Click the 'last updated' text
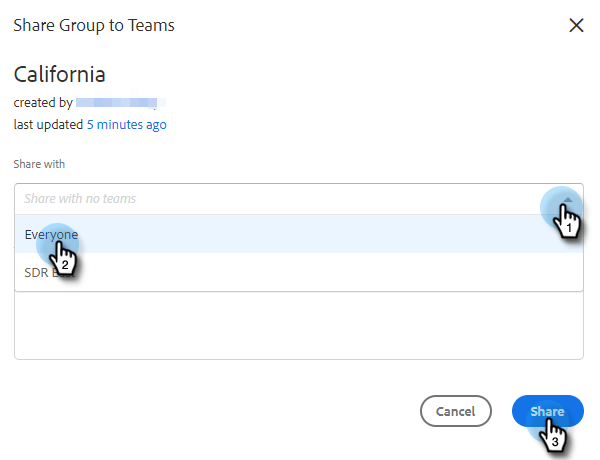The height and width of the screenshot is (460, 600). [48, 125]
